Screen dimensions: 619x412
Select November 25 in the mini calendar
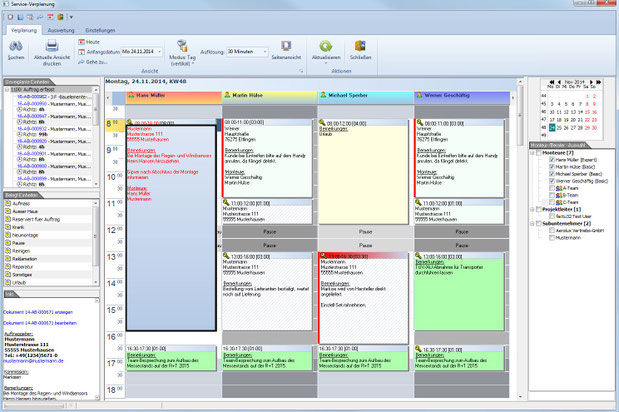559,128
